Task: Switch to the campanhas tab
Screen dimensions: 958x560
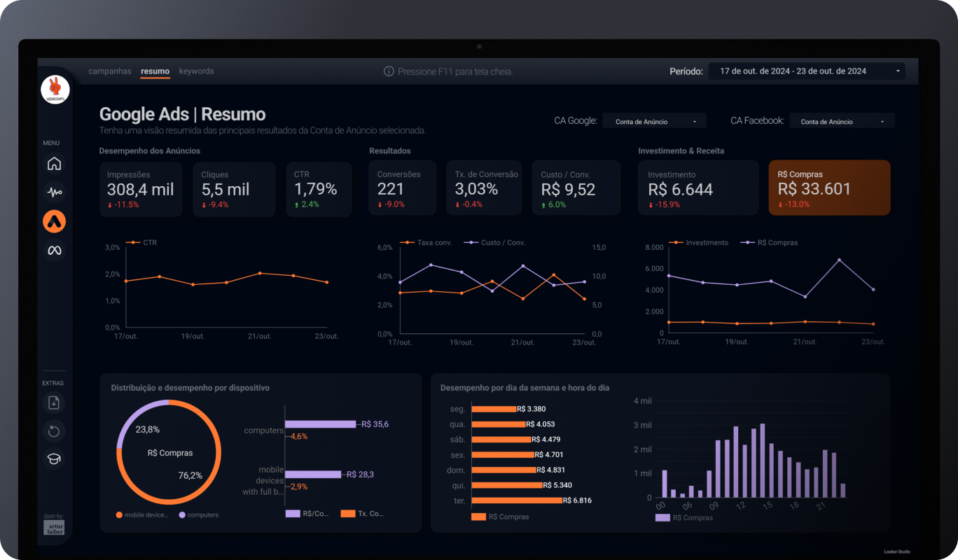Action: click(x=110, y=71)
